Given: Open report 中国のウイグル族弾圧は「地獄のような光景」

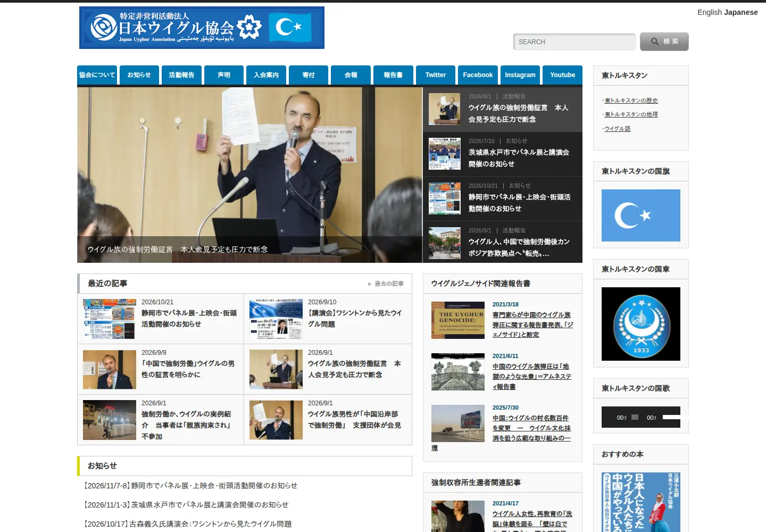Looking at the screenshot, I should click(x=532, y=376).
